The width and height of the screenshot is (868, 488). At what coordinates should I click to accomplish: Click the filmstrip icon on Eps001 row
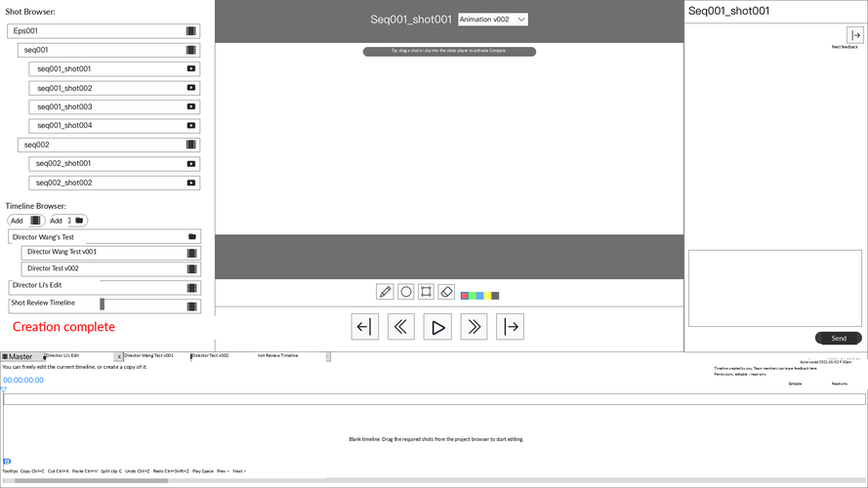pyautogui.click(x=191, y=31)
